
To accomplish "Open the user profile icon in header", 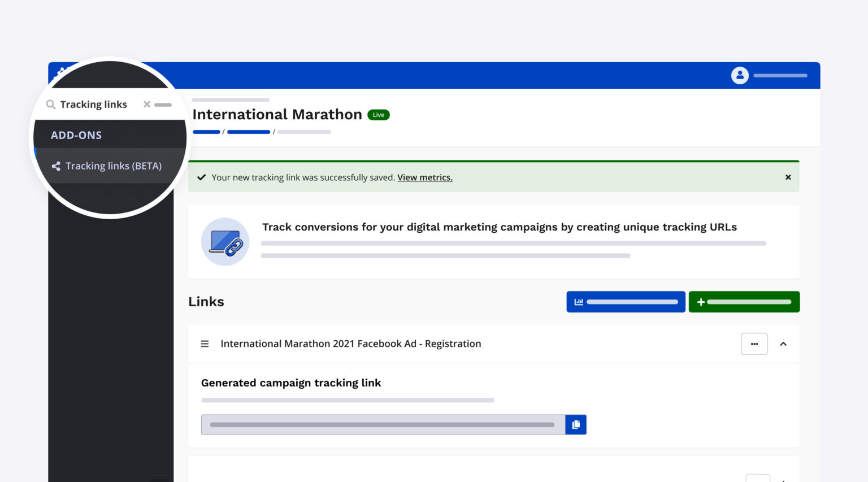I will (740, 75).
